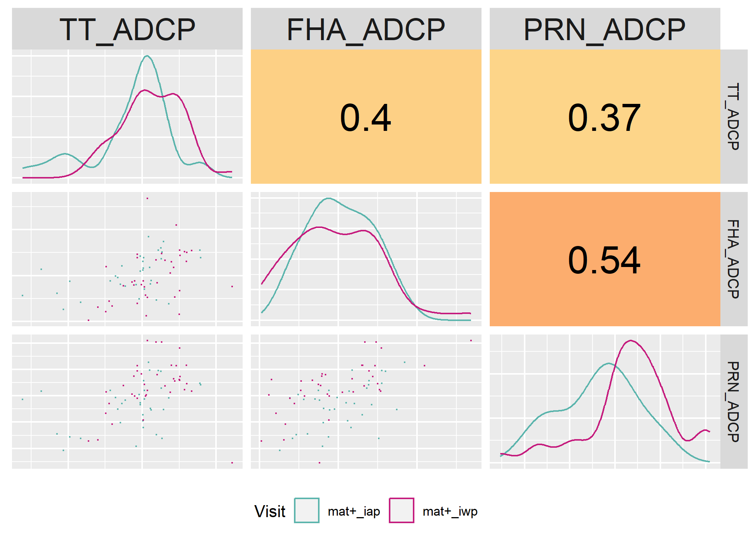Select the 0.37 correlation tile
756x540 pixels.
pyautogui.click(x=605, y=117)
